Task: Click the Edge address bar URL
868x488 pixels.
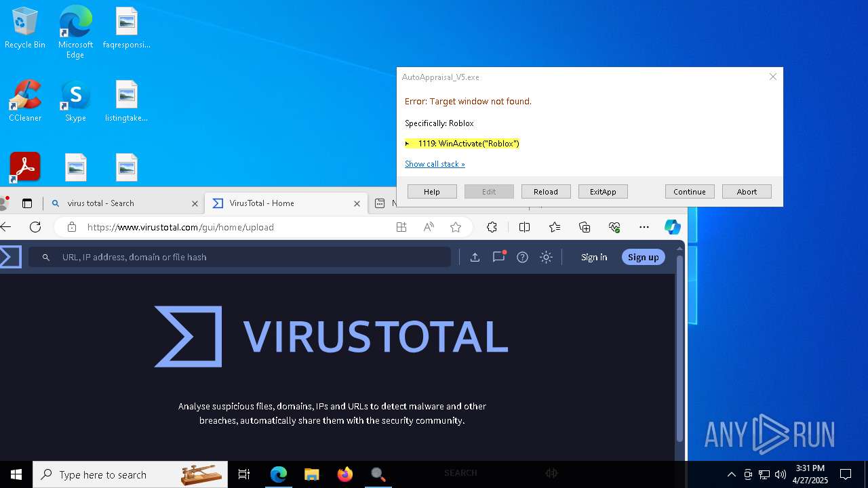Action: coord(180,227)
